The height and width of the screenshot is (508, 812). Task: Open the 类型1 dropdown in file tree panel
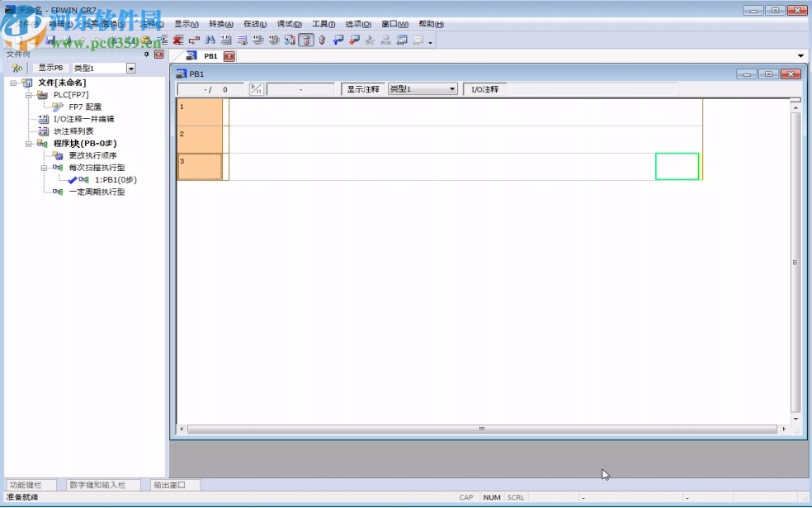click(x=131, y=68)
